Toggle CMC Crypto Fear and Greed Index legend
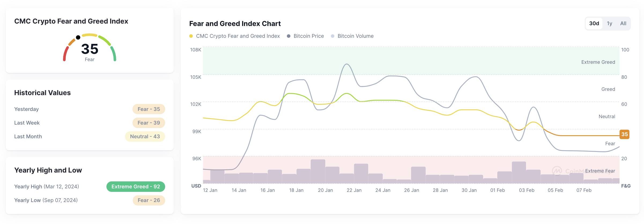 point(238,36)
